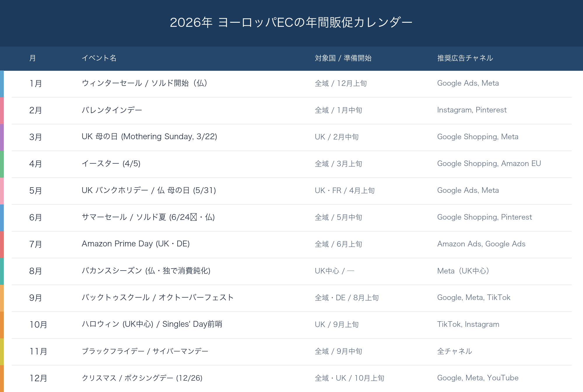Click Amazon Ads, Google Ads cell

click(481, 244)
